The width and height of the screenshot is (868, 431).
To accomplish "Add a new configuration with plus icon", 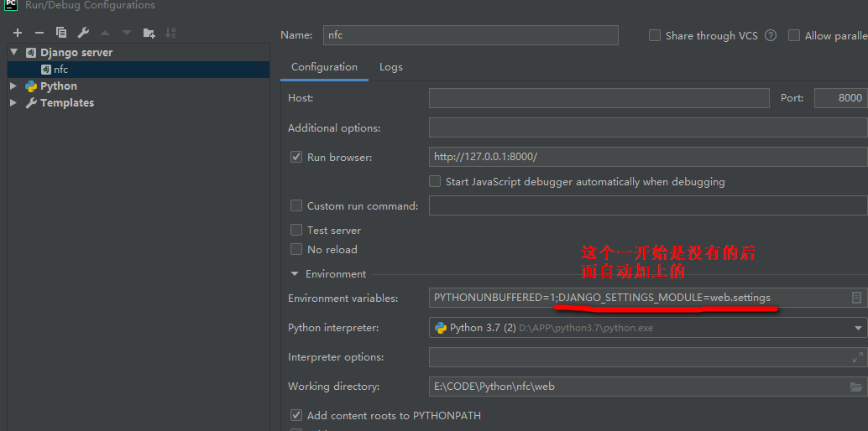I will point(17,33).
